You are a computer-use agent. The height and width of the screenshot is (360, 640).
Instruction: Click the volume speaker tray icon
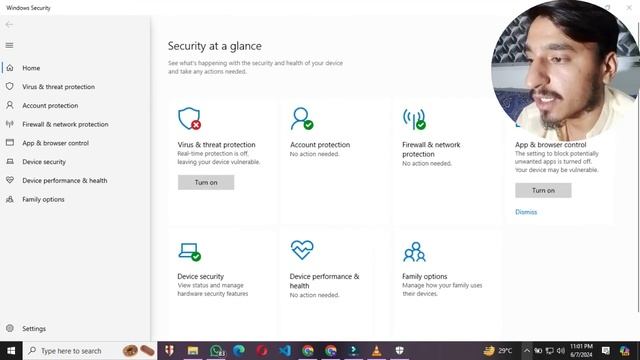(561, 351)
